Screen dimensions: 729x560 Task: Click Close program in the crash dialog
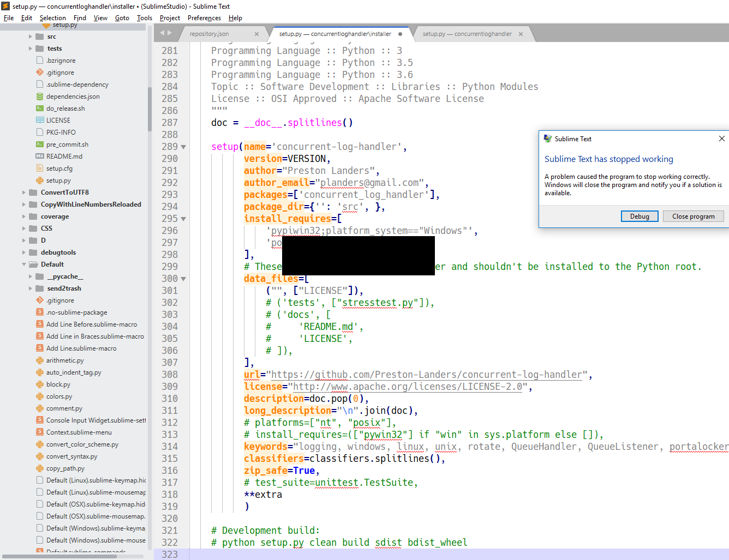tap(693, 216)
